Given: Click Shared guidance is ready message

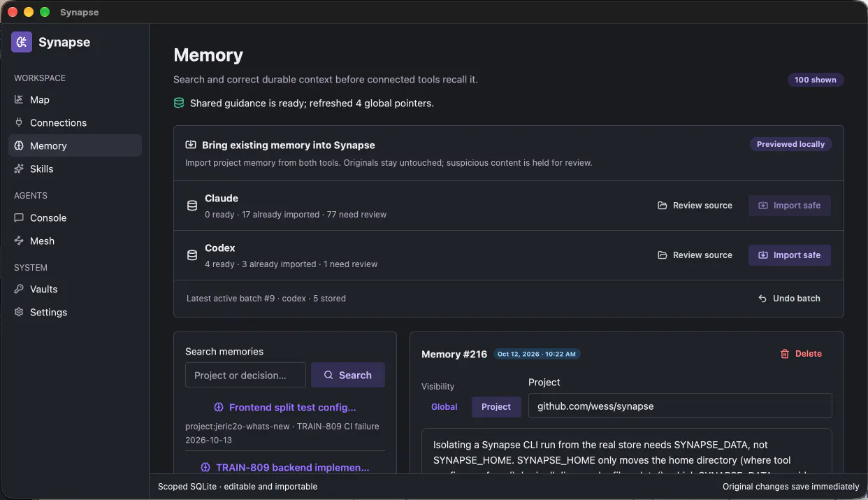Looking at the screenshot, I should click(312, 103).
